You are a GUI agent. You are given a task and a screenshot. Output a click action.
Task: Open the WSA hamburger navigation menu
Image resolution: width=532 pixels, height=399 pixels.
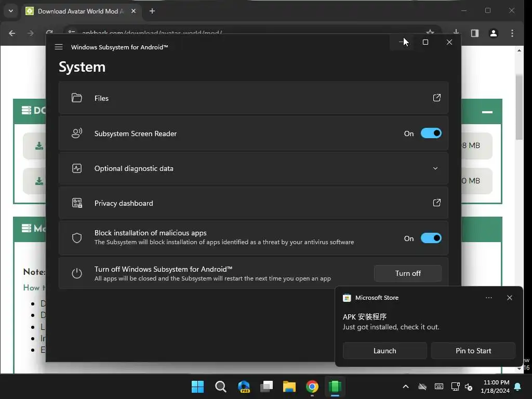[x=59, y=47]
